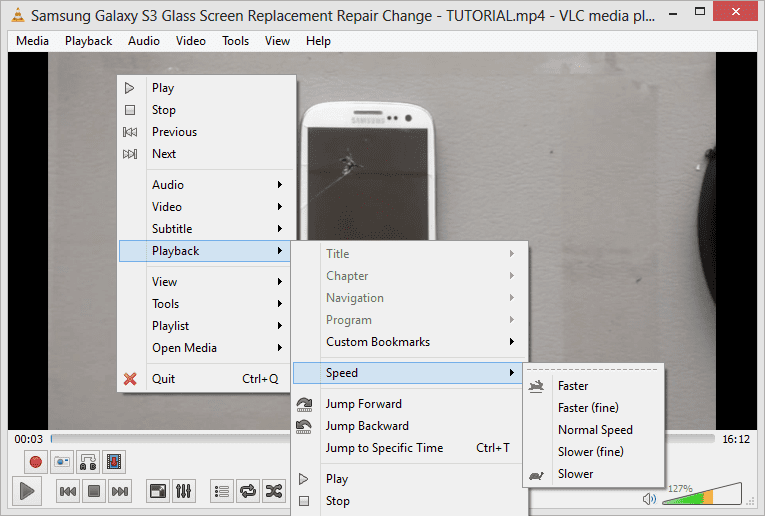The width and height of the screenshot is (765, 516).
Task: Click the next media control button
Action: click(x=120, y=491)
